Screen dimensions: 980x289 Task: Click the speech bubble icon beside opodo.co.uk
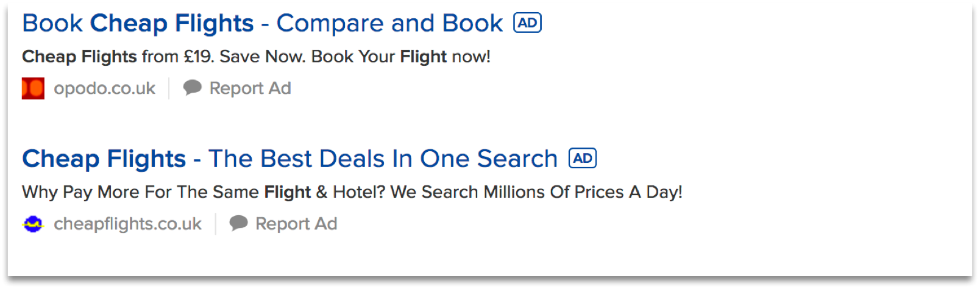[x=193, y=88]
